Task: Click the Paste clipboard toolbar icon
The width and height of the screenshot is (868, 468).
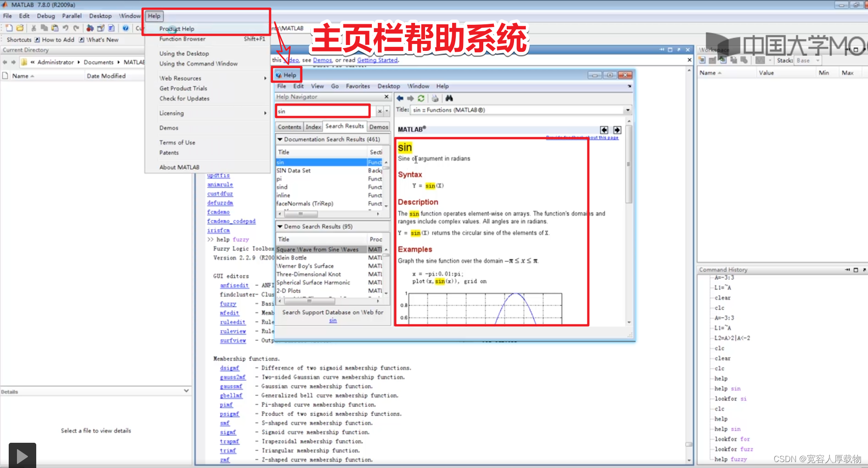Action: (55, 28)
